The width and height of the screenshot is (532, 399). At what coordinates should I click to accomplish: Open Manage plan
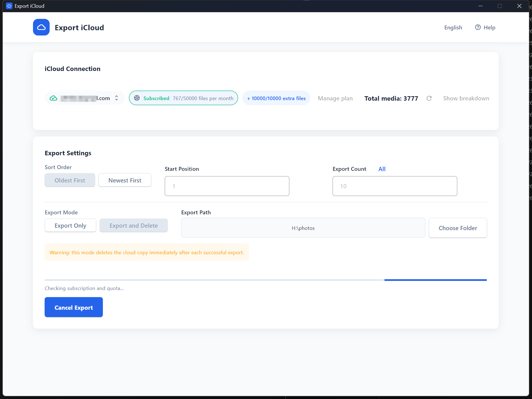point(335,98)
